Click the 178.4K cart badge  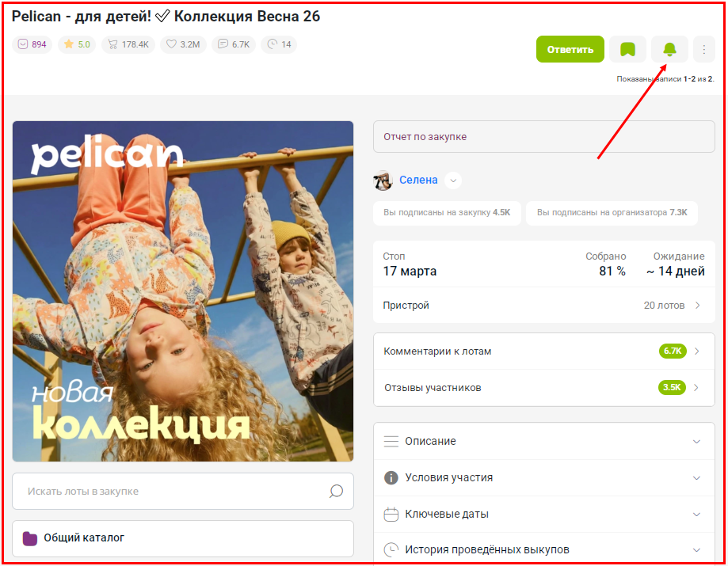(x=128, y=44)
